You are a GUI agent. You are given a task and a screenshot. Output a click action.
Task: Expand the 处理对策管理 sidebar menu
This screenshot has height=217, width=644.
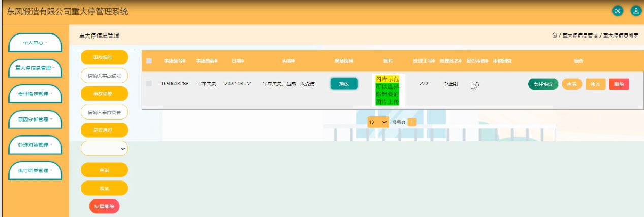[35, 145]
